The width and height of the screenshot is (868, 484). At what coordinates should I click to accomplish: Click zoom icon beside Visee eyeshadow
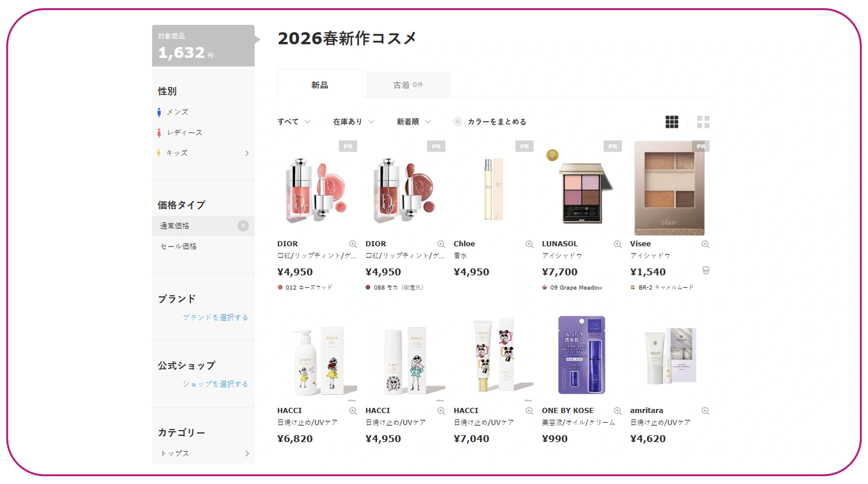click(x=705, y=244)
